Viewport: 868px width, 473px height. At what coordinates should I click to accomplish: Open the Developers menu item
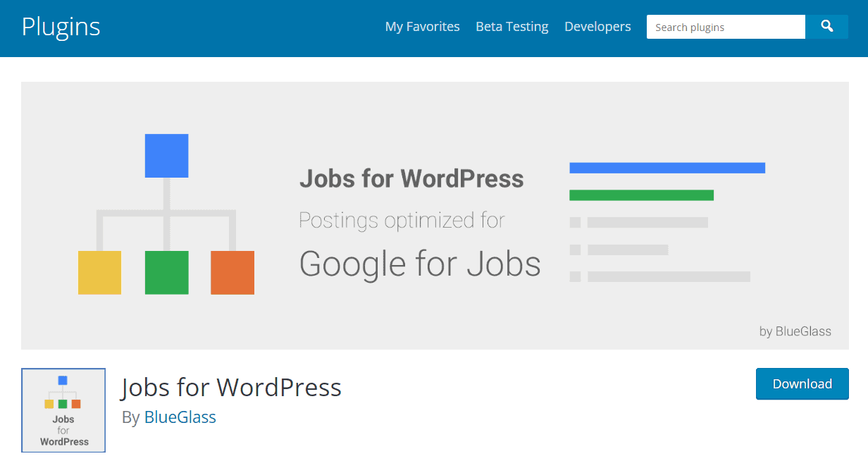pos(597,27)
